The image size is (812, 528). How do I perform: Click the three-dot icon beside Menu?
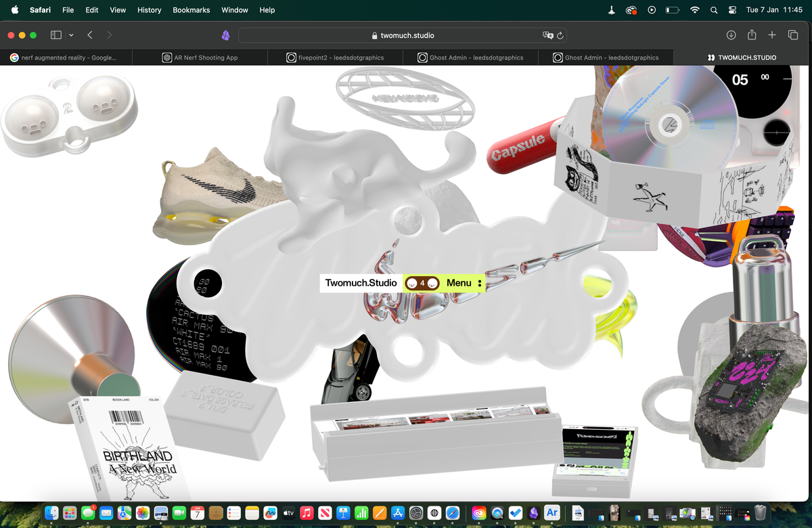[480, 283]
